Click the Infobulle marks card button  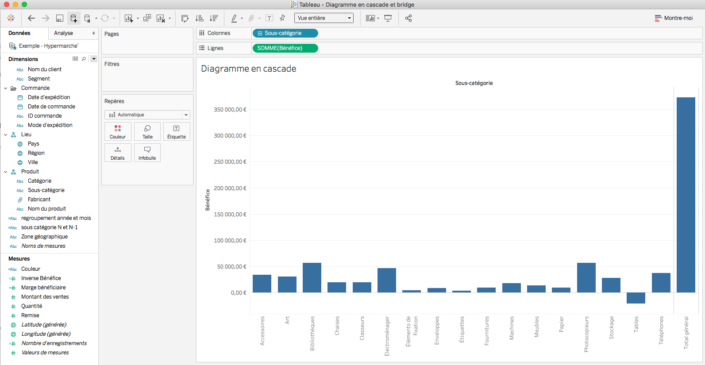[x=147, y=153]
